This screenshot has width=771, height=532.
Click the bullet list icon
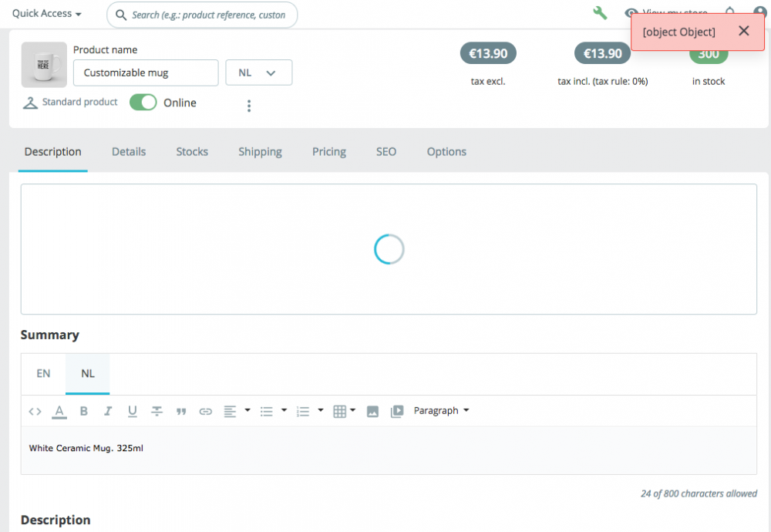pos(267,412)
